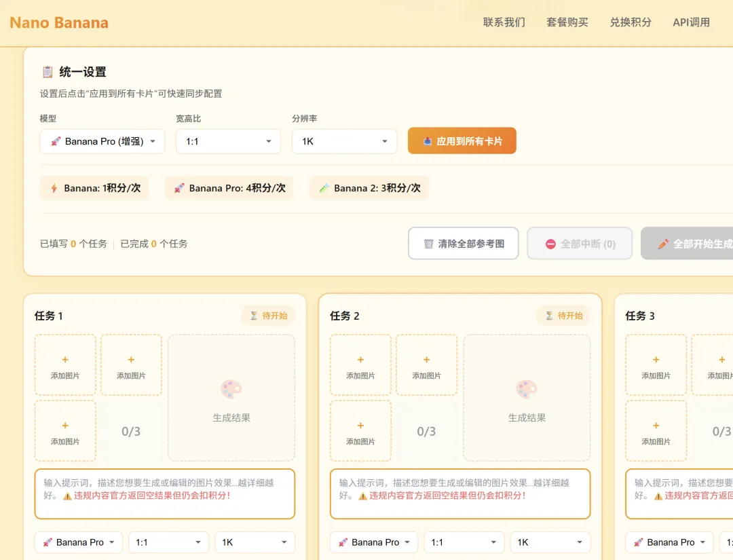Click the Nano Banana logo

59,22
